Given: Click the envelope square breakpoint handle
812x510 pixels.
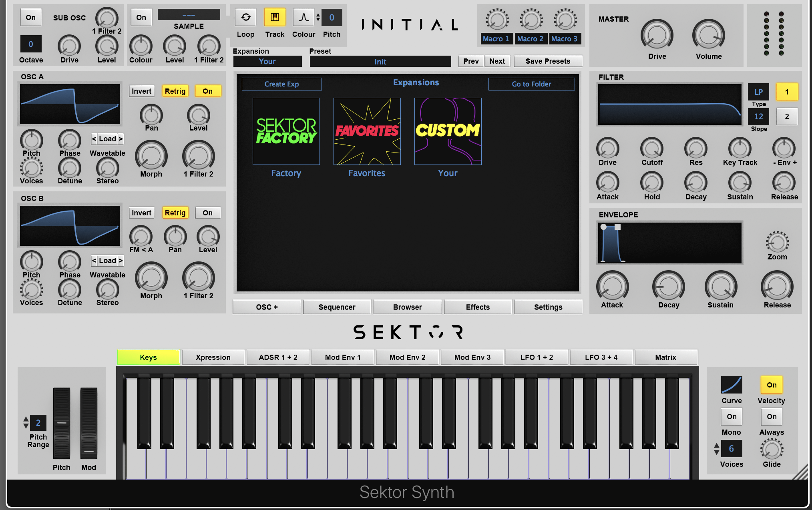Looking at the screenshot, I should (x=618, y=227).
